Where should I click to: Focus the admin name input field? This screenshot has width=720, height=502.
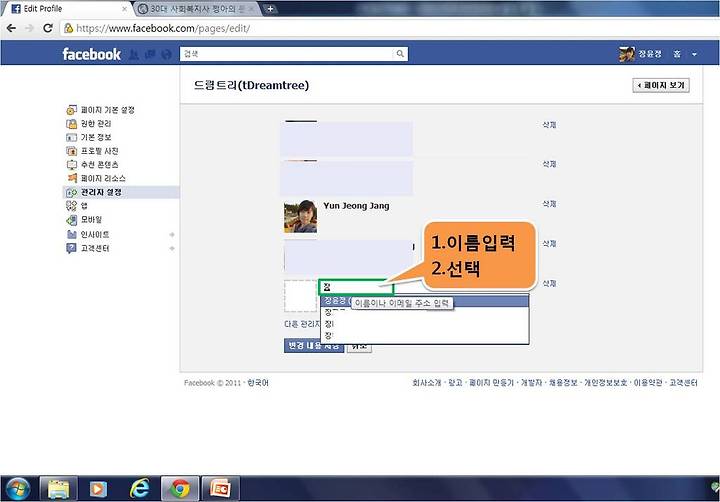pos(356,287)
